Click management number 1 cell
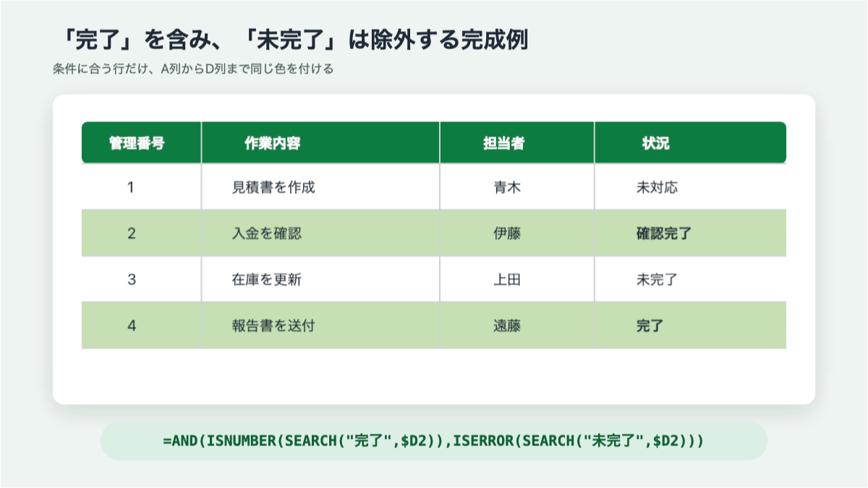Screen dimensions: 868x488 (141, 187)
